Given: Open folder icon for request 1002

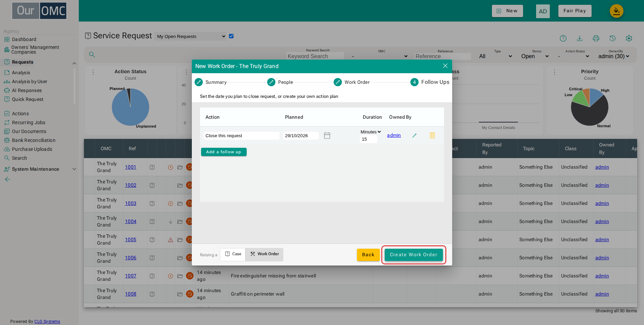Looking at the screenshot, I should (180, 185).
